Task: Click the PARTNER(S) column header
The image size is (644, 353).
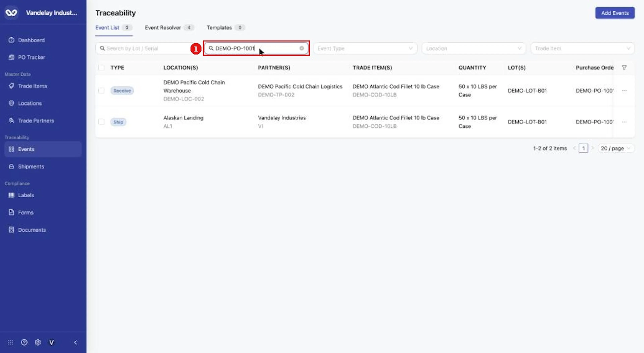Action: [x=274, y=68]
